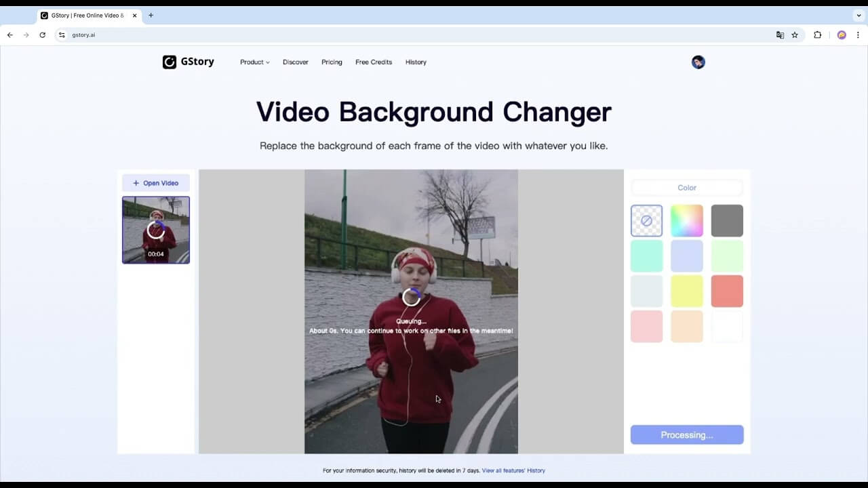Bookmark the page using the star icon
Image resolution: width=868 pixels, height=488 pixels.
(795, 35)
